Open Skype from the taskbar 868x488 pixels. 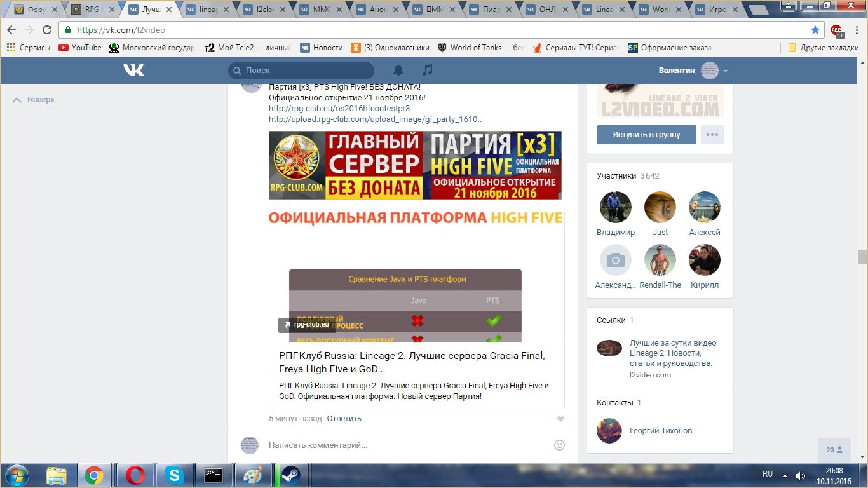click(x=173, y=475)
